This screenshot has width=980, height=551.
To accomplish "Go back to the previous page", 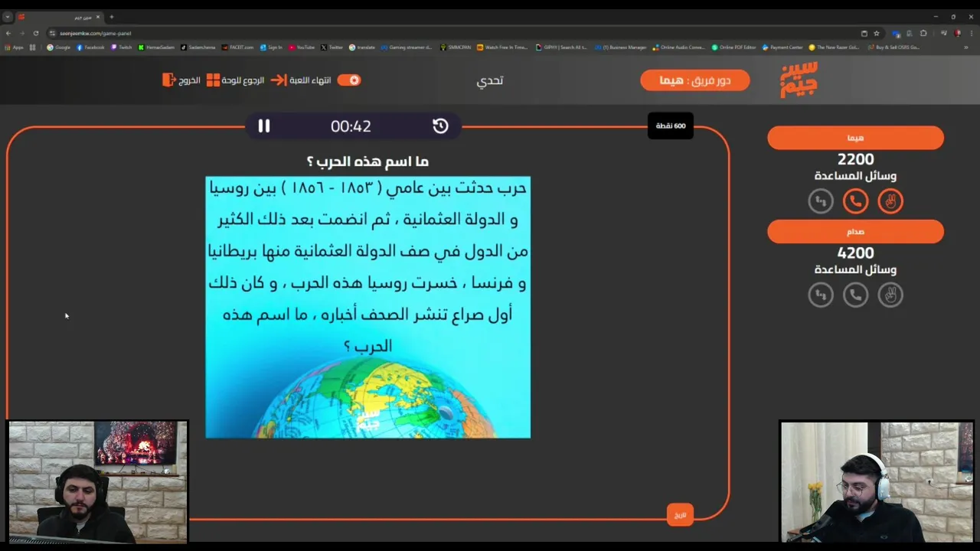I will [x=8, y=33].
